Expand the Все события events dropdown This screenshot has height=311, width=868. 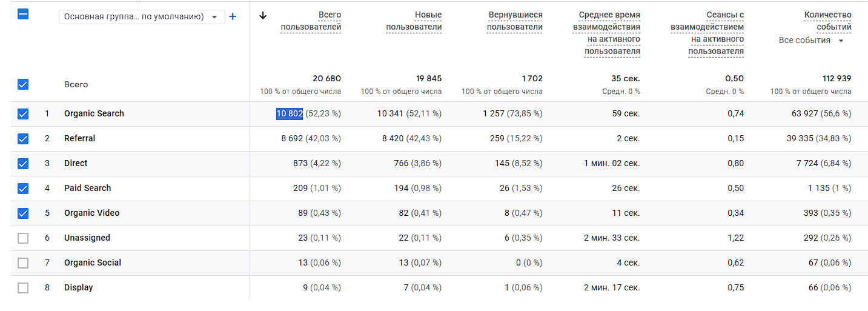pyautogui.click(x=811, y=41)
